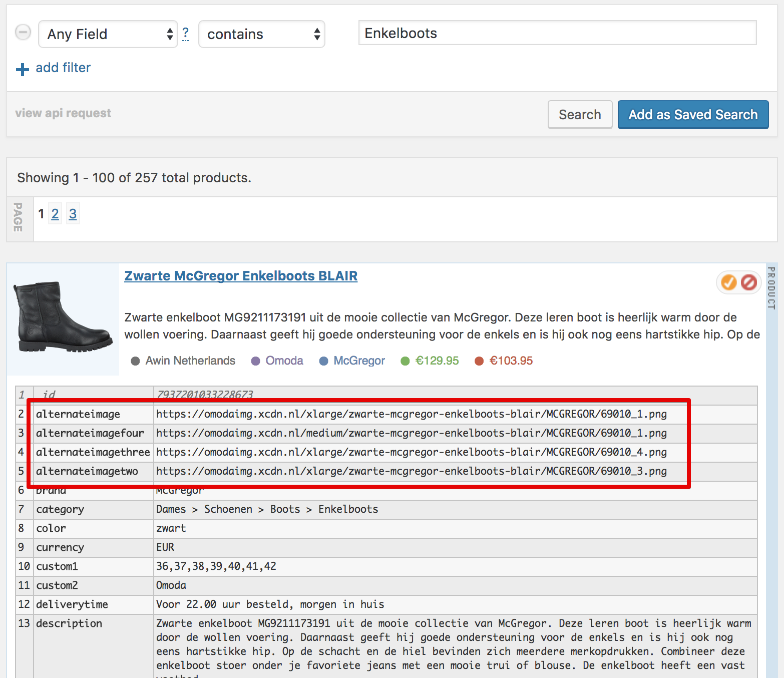784x678 pixels.
Task: Click the currency value EUR
Action: [165, 547]
